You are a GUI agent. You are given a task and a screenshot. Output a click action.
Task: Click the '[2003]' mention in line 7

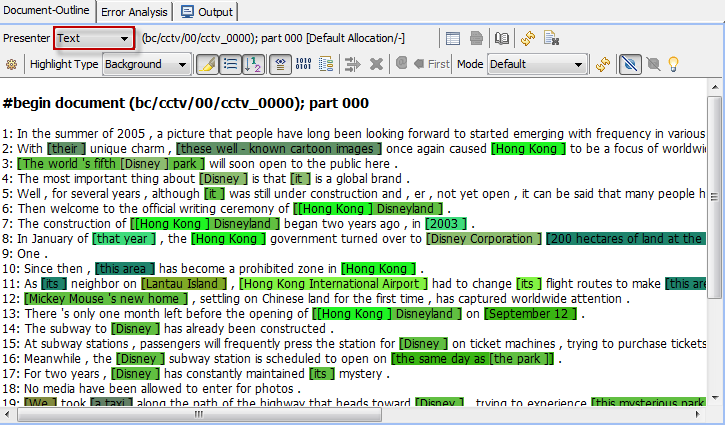(446, 224)
